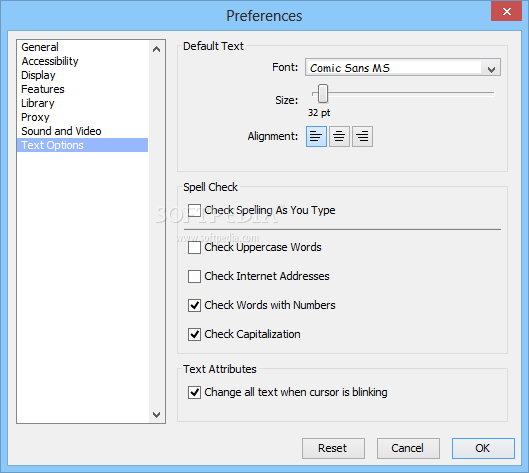This screenshot has height=473, width=529.
Task: Select right text alignment icon
Action: [362, 136]
